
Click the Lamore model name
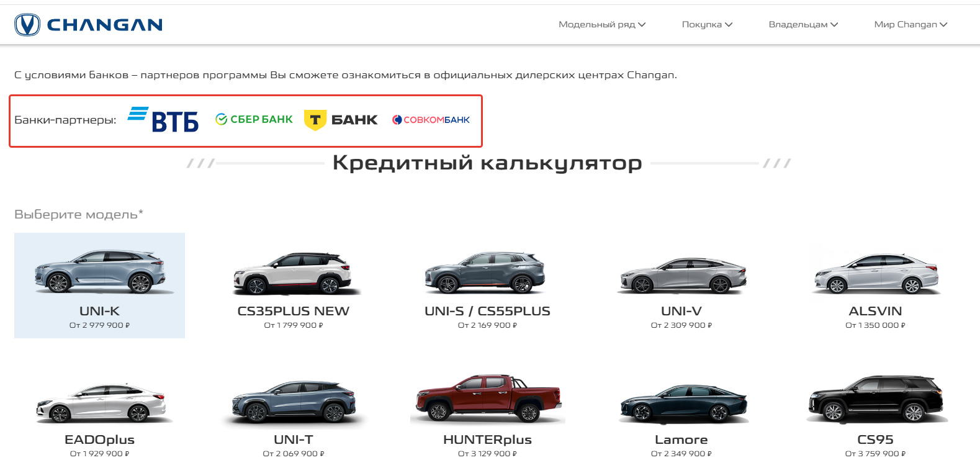(681, 439)
